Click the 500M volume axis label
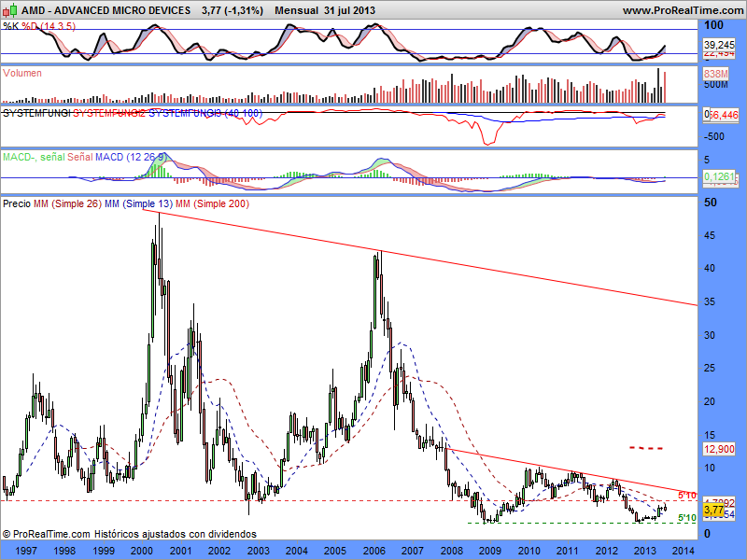Image resolution: width=747 pixels, height=560 pixels. (716, 85)
